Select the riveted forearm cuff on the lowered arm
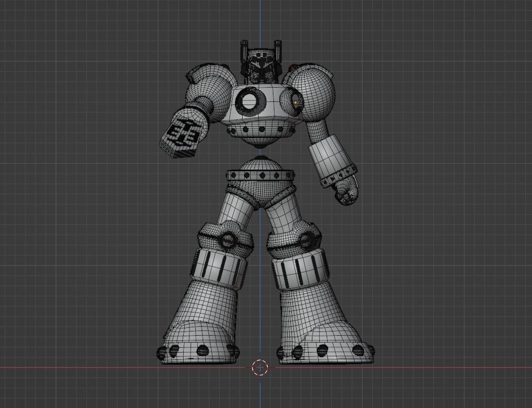This screenshot has width=532, height=408. point(338,175)
